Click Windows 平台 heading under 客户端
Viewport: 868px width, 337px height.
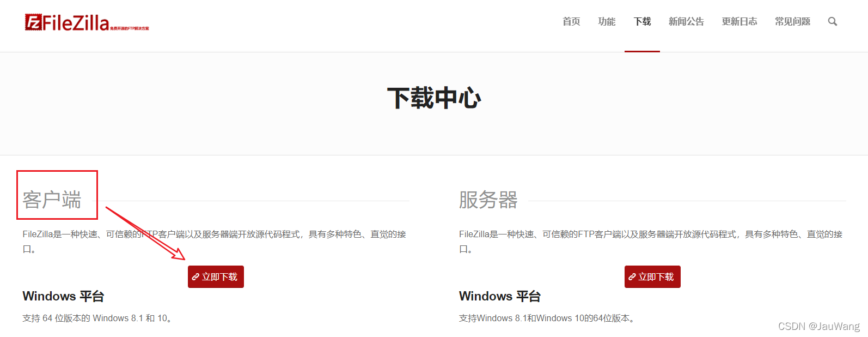(x=63, y=296)
